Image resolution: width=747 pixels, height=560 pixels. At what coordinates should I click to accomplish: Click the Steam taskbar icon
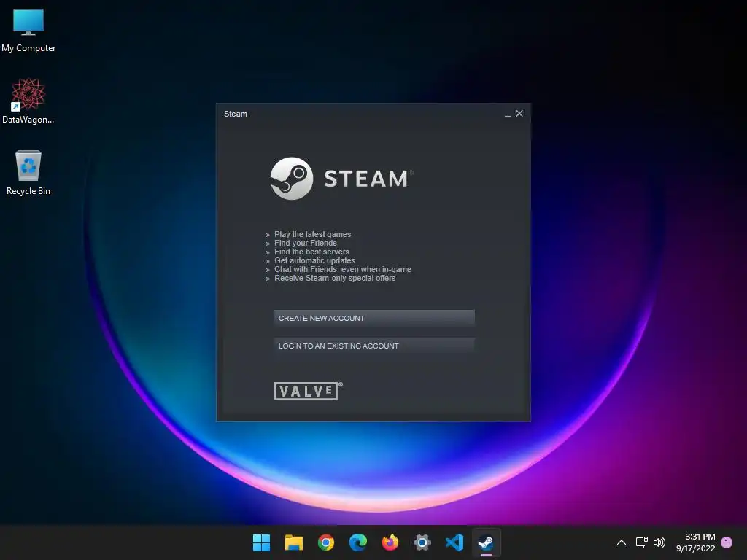pyautogui.click(x=487, y=542)
